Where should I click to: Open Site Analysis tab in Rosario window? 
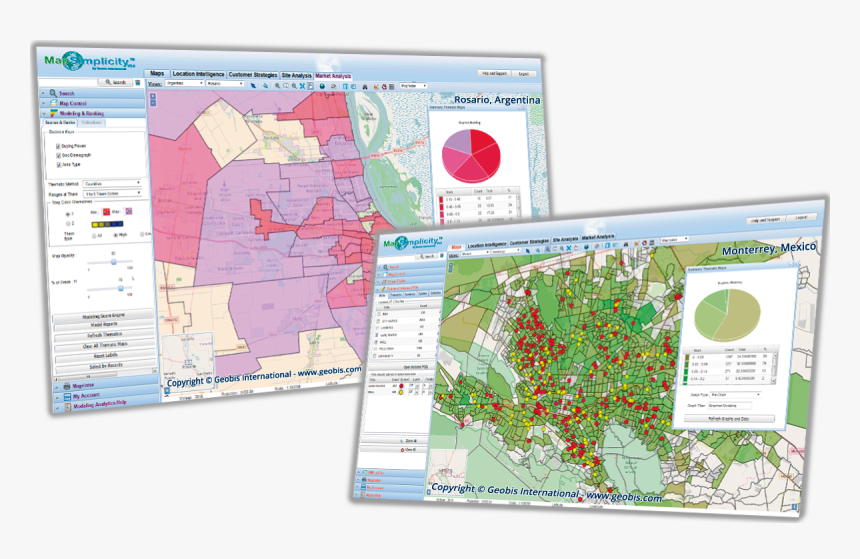click(x=296, y=76)
